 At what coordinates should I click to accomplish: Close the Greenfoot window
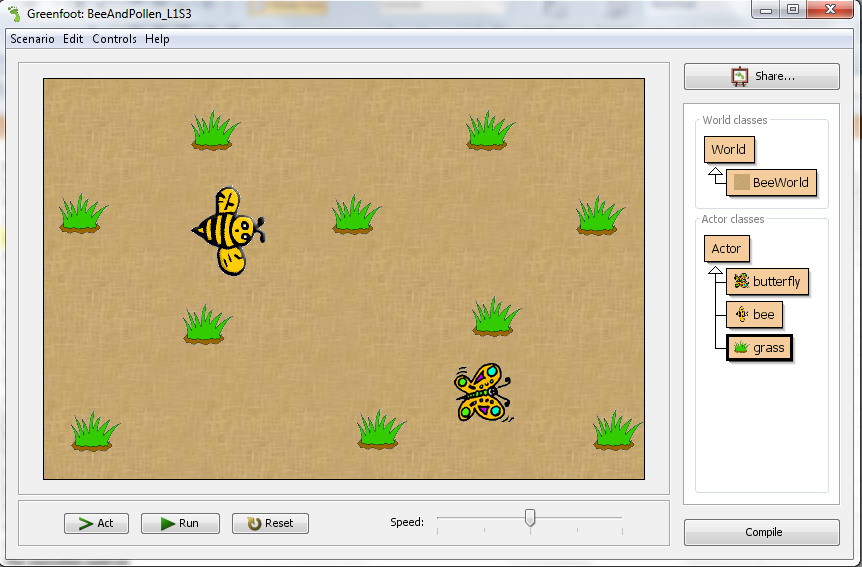coord(830,9)
